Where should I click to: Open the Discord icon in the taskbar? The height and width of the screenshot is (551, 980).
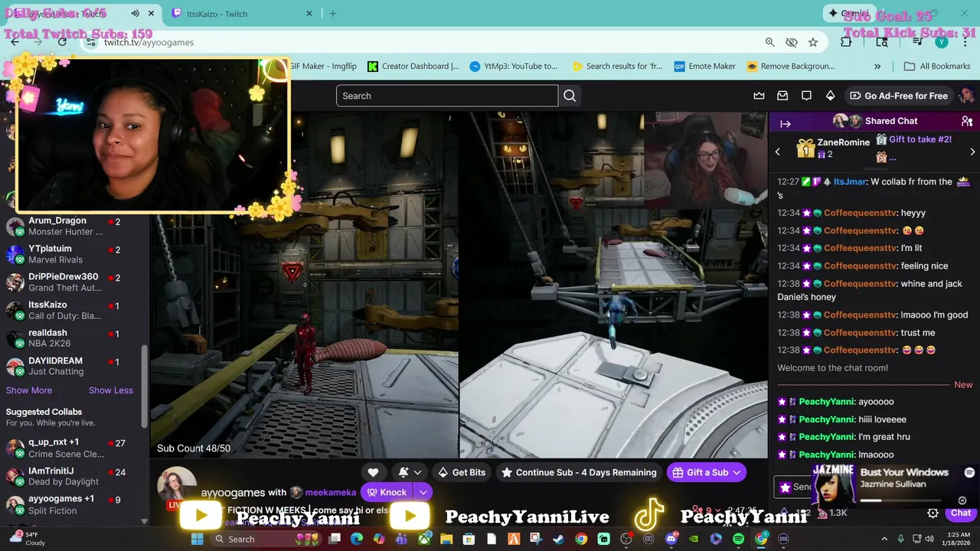[671, 540]
